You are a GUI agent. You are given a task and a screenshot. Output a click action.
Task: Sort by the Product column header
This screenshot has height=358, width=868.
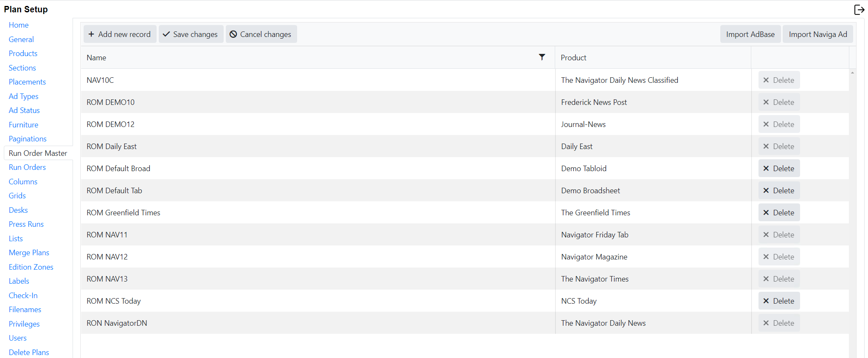pos(573,58)
